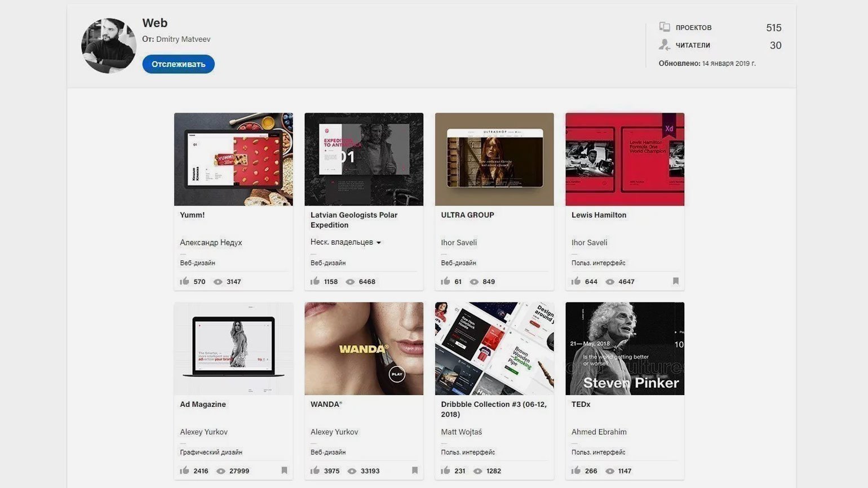Open author Ihor Saveli under Lewis Hamilton
Image resolution: width=868 pixels, height=488 pixels.
[589, 242]
